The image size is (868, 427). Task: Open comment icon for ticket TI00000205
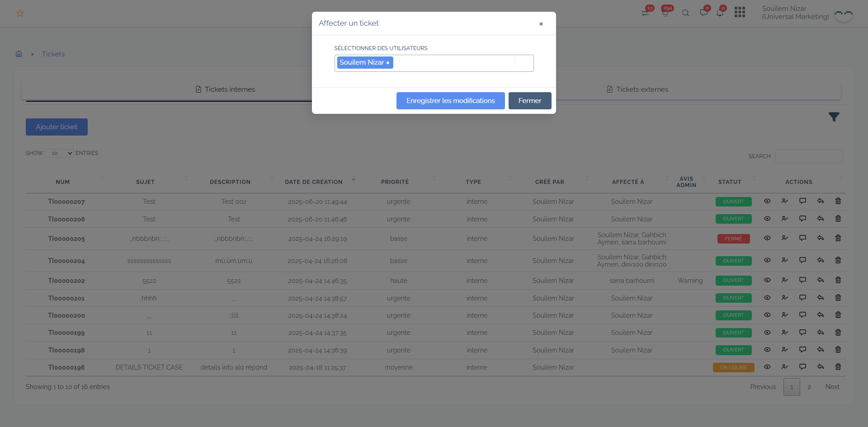pyautogui.click(x=802, y=238)
